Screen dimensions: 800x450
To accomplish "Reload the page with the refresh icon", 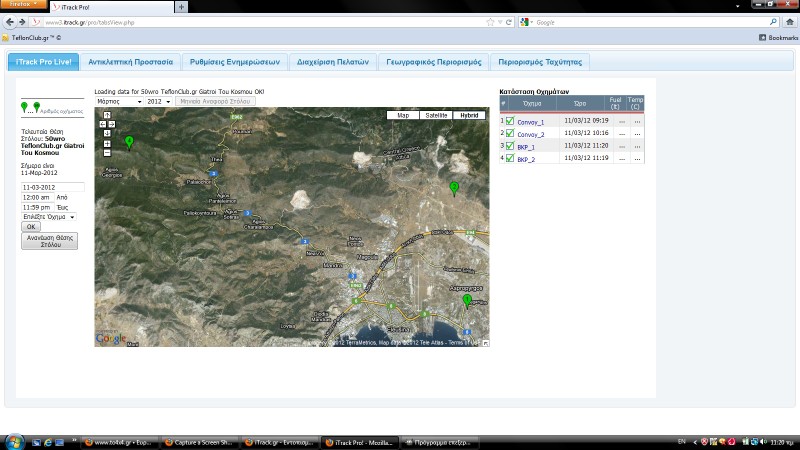I will pos(509,22).
